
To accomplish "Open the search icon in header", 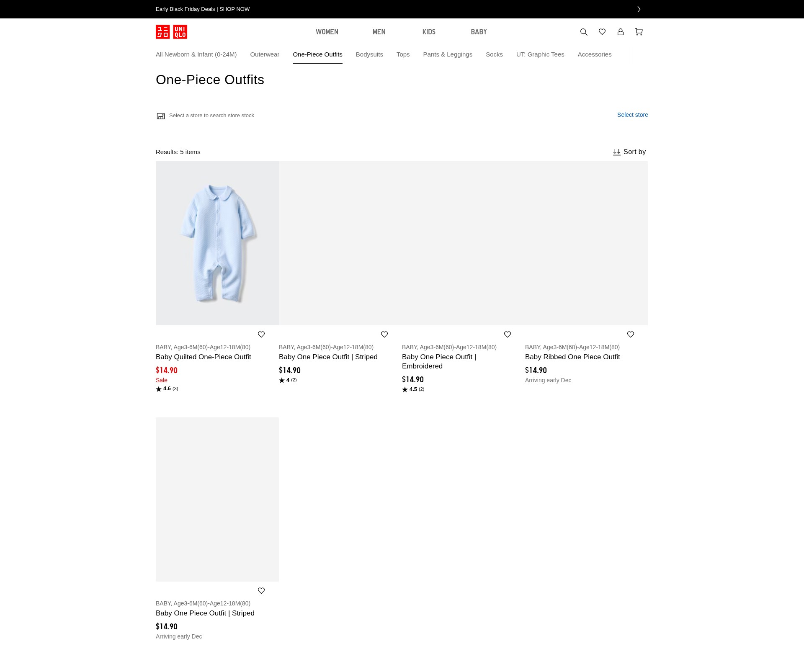I will 584,32.
